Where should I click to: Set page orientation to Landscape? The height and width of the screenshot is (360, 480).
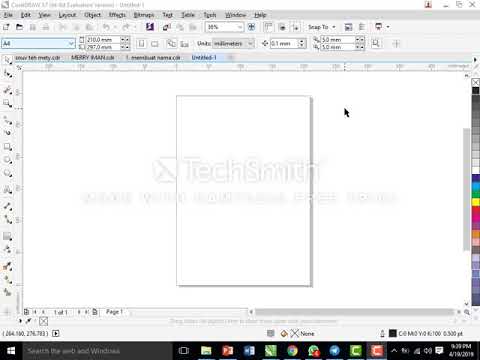[x=155, y=44]
